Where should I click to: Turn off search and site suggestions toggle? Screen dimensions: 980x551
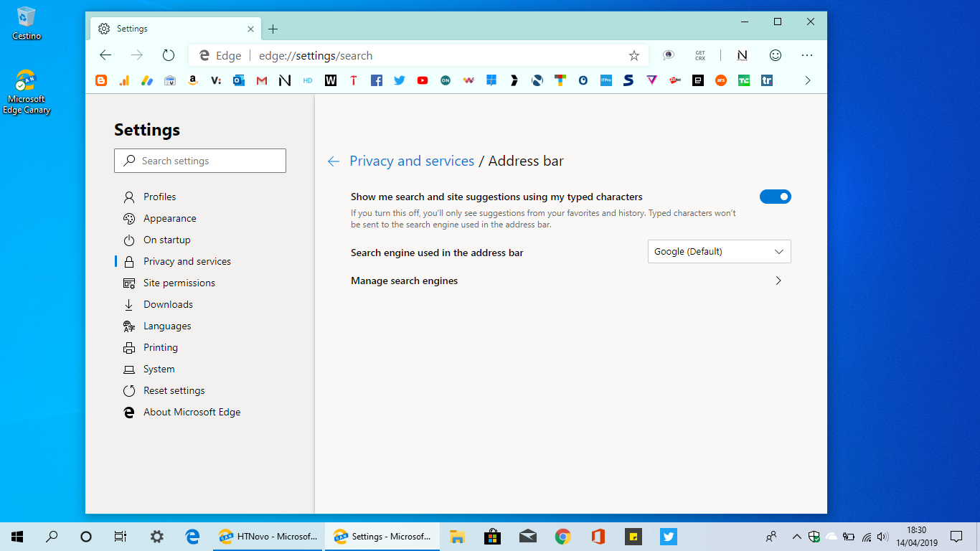click(x=776, y=197)
